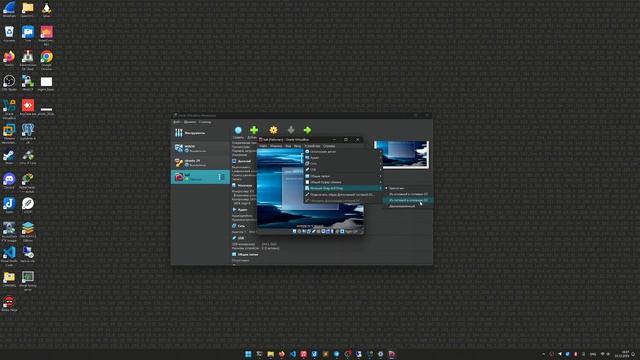Click the blue Создать (New) toolbar icon

tap(238, 130)
